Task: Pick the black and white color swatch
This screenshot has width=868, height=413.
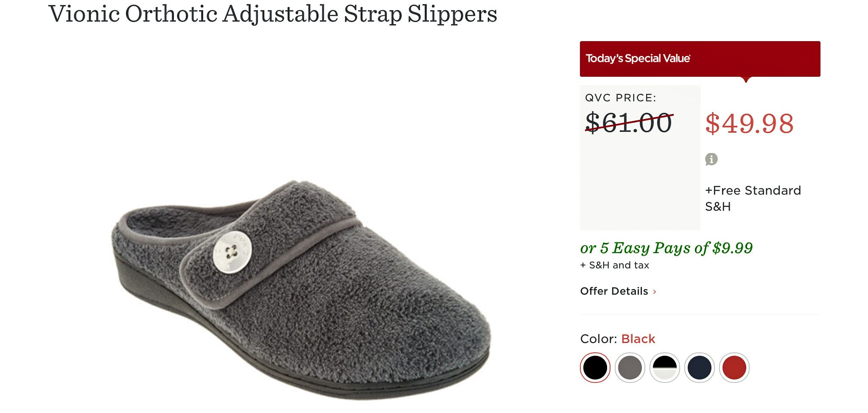Action: coord(664,368)
